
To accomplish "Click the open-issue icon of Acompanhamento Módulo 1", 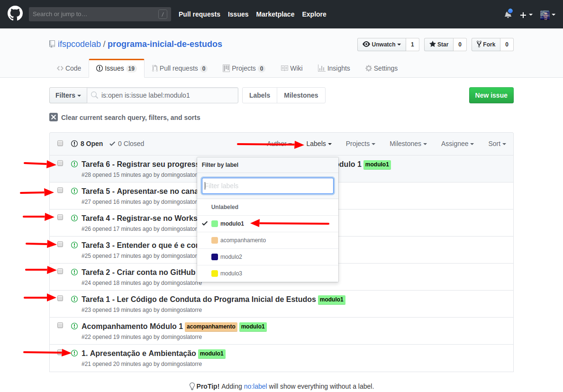I will (74, 326).
